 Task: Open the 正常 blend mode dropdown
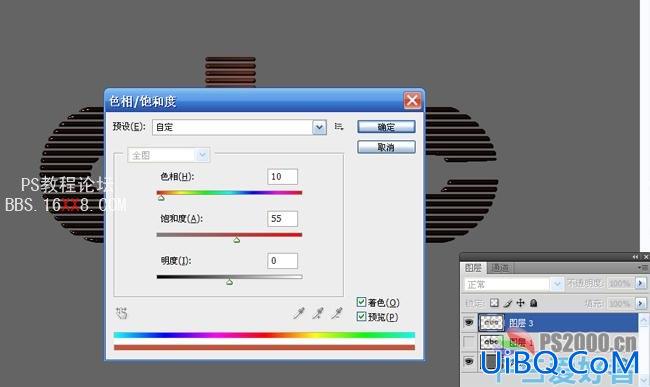(x=513, y=284)
